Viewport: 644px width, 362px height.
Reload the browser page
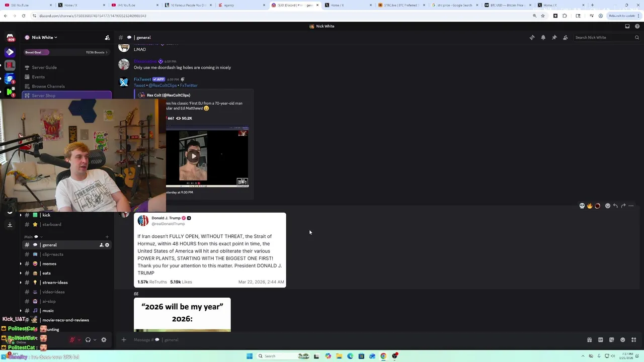click(23, 16)
